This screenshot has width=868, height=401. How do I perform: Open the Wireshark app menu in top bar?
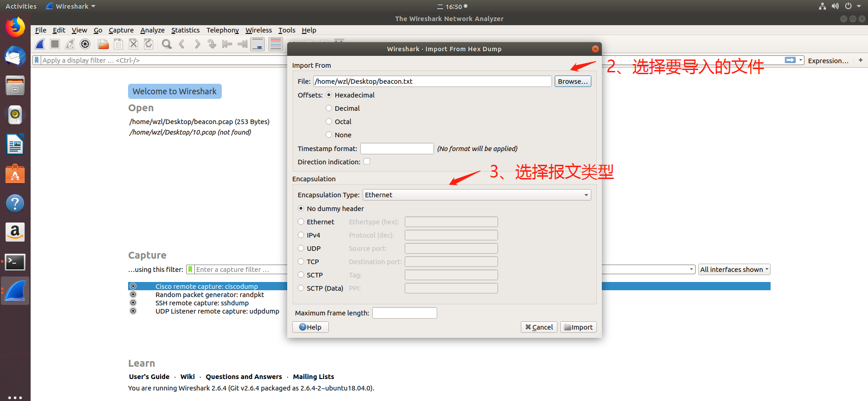pos(71,6)
